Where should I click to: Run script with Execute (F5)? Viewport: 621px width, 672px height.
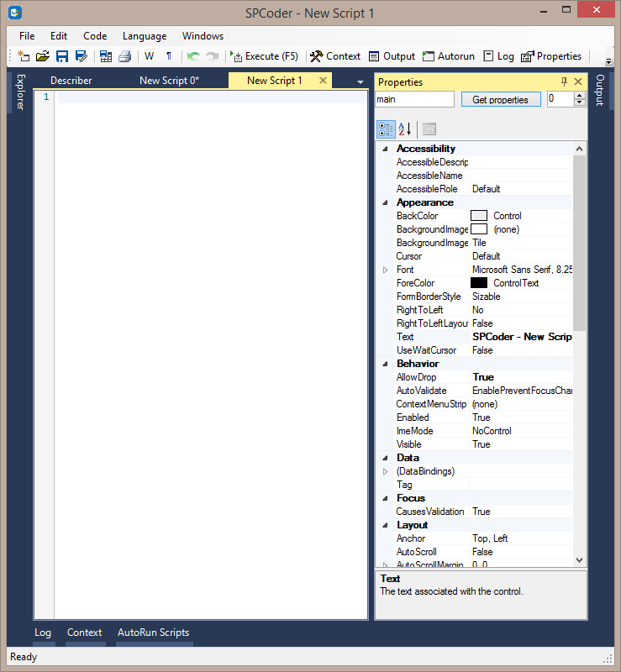tap(264, 56)
